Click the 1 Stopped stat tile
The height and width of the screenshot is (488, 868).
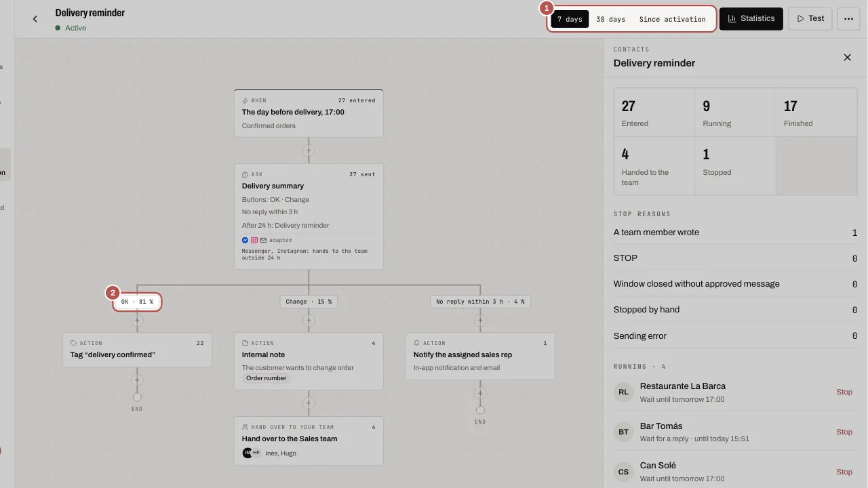click(x=736, y=166)
